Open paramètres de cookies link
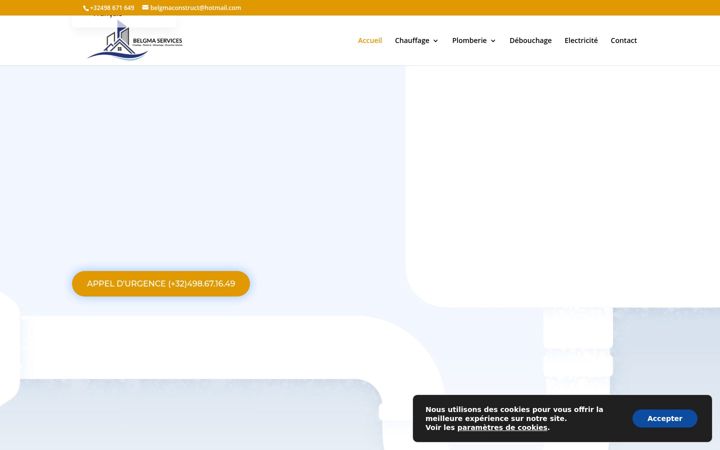The image size is (720, 450). click(502, 428)
